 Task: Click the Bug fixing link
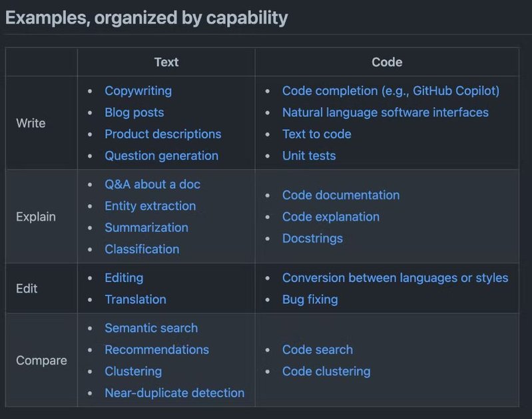(310, 299)
